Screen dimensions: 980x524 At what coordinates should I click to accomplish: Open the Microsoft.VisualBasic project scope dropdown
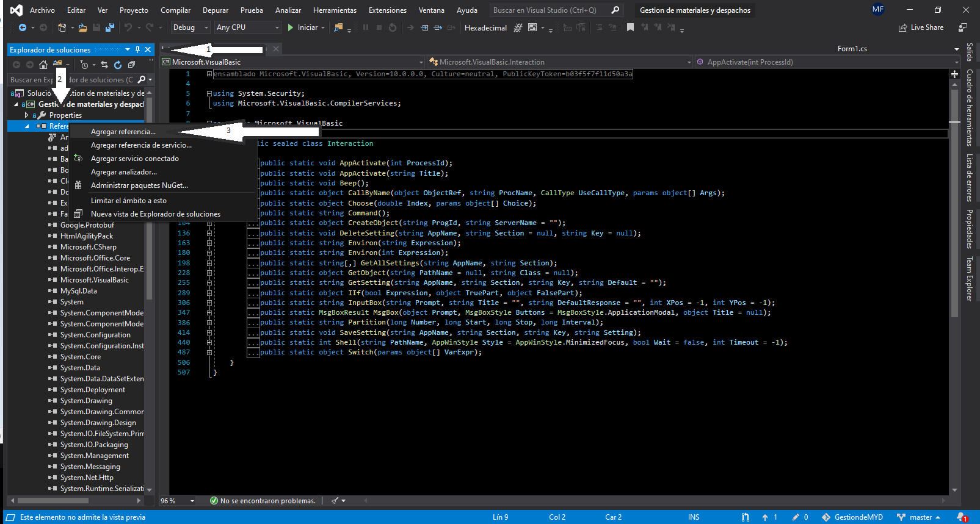click(292, 62)
